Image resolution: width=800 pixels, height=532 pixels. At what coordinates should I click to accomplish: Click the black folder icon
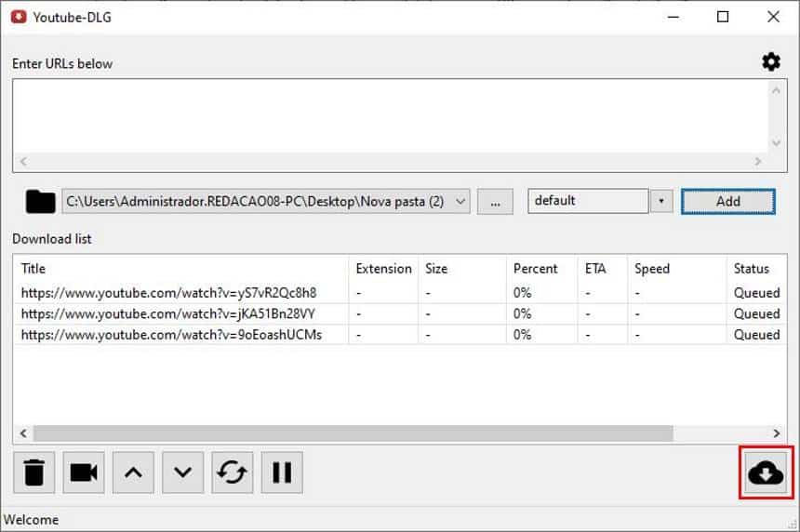(40, 202)
